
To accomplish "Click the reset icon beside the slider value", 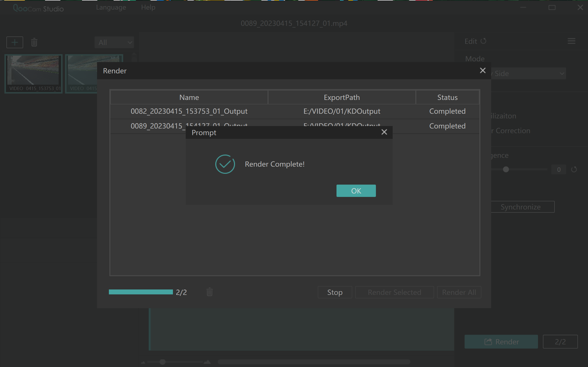I will point(574,170).
